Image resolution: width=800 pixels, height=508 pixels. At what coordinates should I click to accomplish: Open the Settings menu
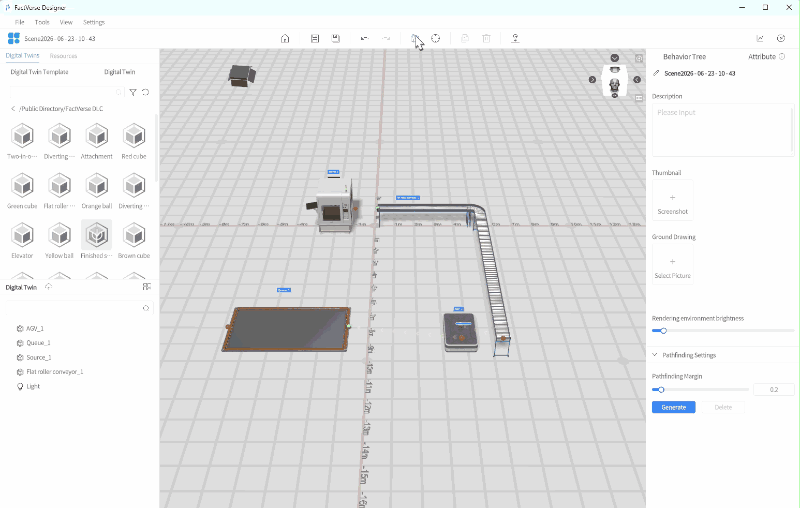click(x=94, y=22)
